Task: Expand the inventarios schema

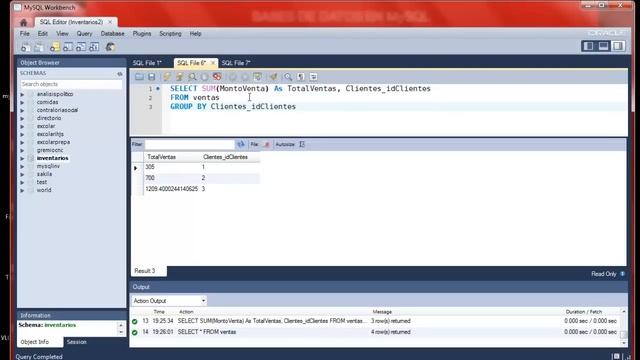Action: pos(22,158)
